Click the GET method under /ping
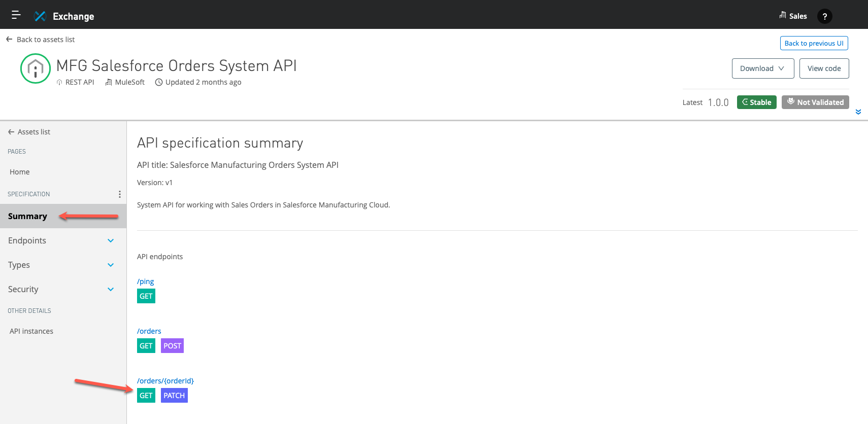This screenshot has width=868, height=424. coord(146,296)
